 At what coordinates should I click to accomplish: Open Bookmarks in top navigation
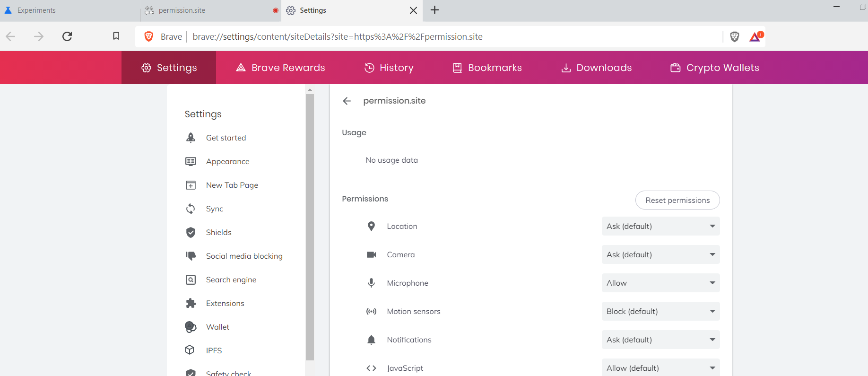click(x=487, y=68)
